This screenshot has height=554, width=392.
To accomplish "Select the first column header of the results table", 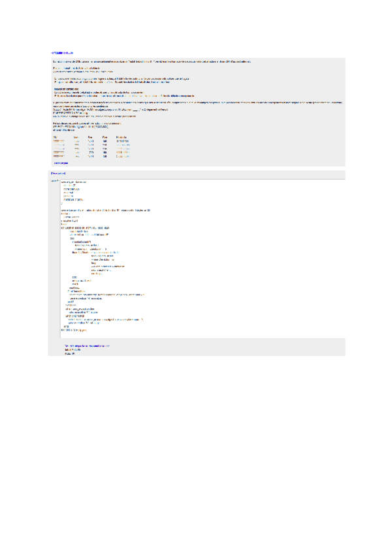I will click(x=55, y=137).
